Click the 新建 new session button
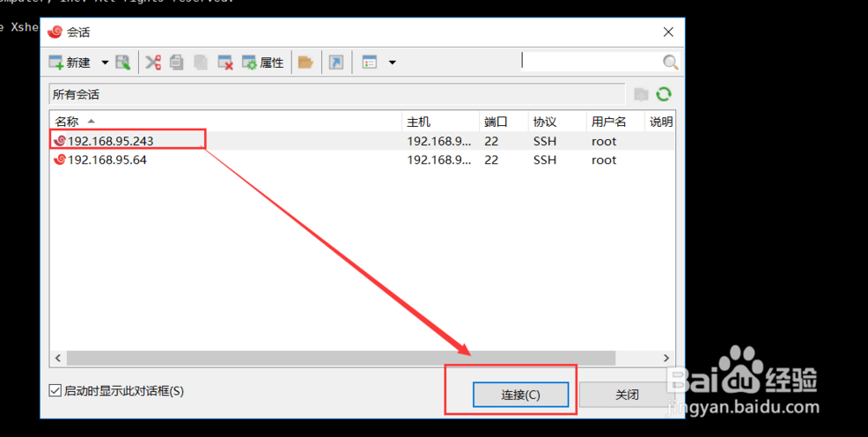 click(69, 63)
